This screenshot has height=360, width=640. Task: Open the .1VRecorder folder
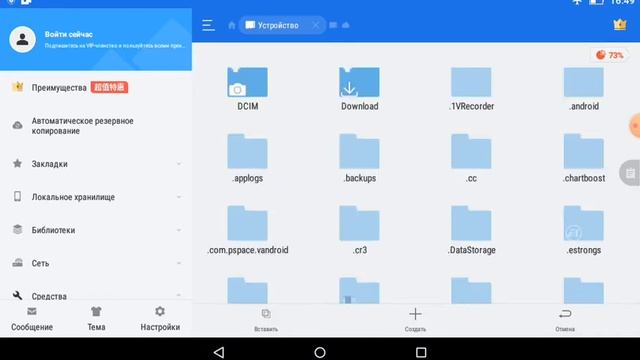tap(471, 89)
